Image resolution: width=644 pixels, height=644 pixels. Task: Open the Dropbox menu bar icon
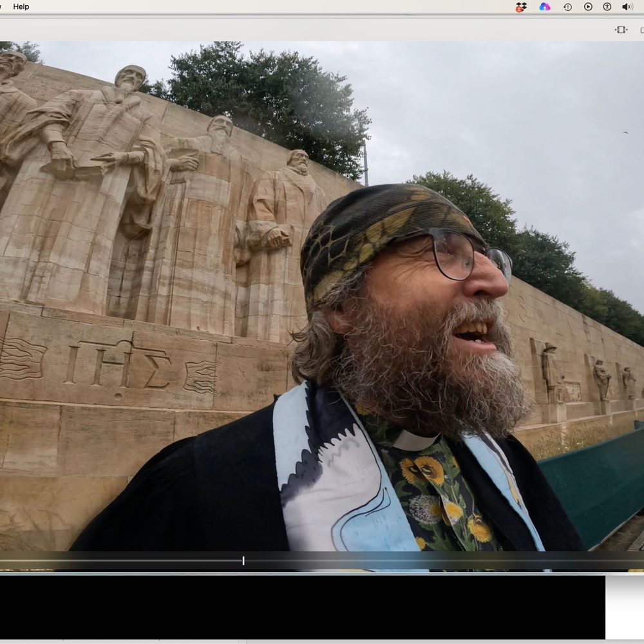tap(521, 7)
